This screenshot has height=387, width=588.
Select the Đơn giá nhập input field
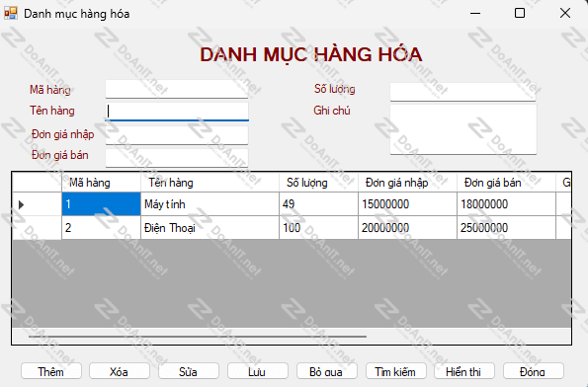(177, 135)
